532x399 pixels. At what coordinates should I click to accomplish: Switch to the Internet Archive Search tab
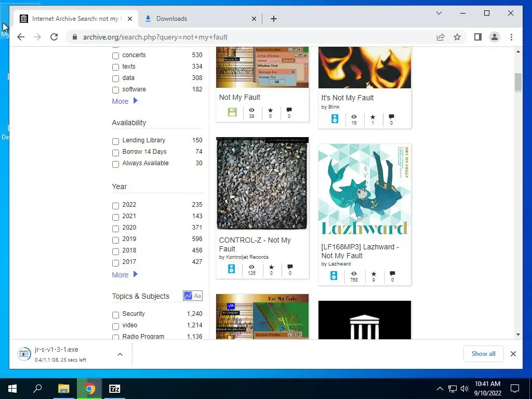tap(75, 19)
